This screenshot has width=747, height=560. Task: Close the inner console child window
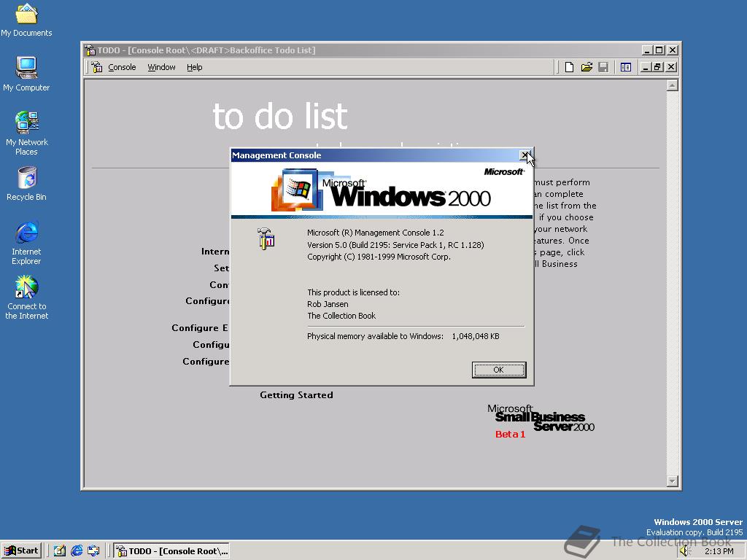(671, 67)
